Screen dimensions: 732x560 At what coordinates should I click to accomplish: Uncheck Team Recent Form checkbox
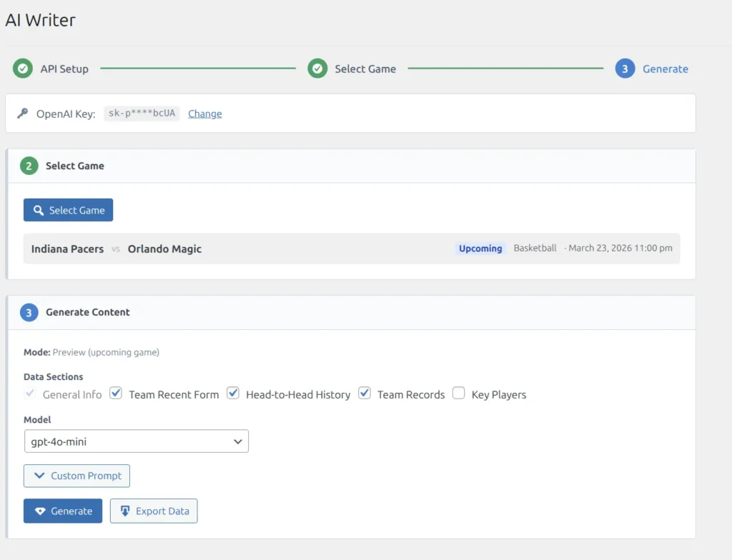tap(116, 394)
